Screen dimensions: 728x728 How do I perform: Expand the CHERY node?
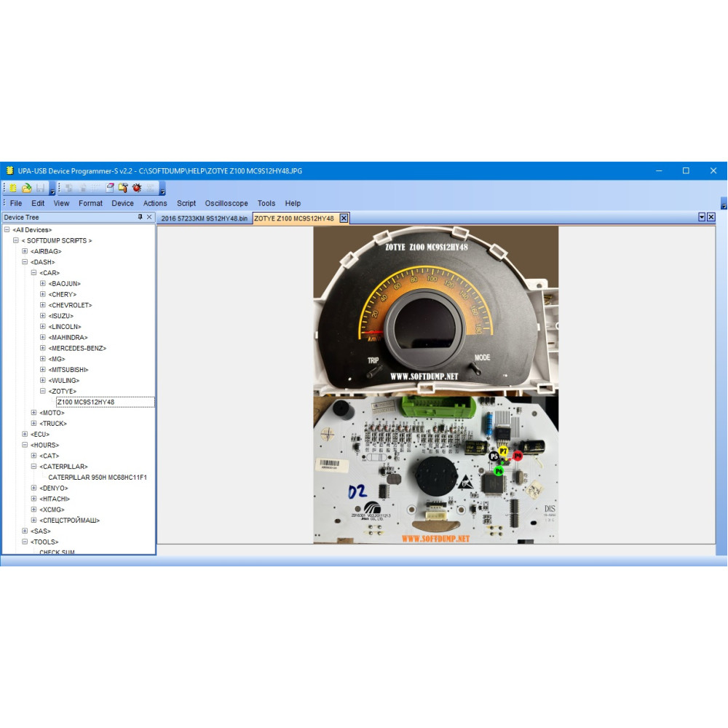pos(43,294)
